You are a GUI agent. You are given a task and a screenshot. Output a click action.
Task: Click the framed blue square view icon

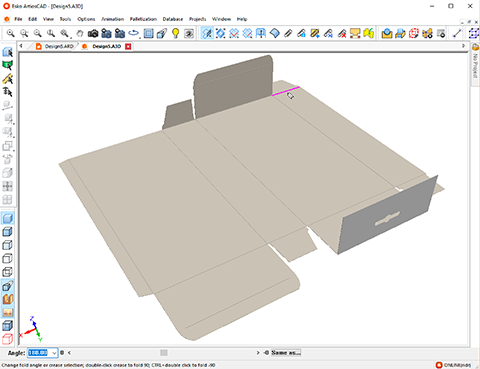149,33
